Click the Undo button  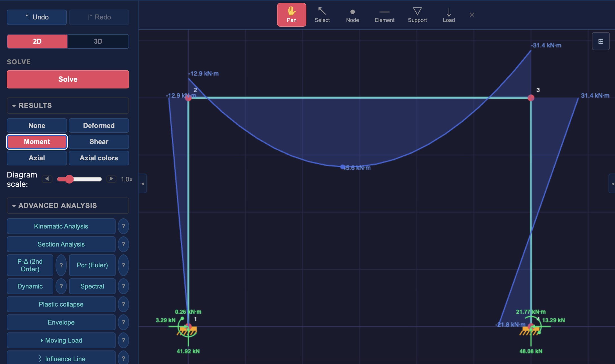37,17
